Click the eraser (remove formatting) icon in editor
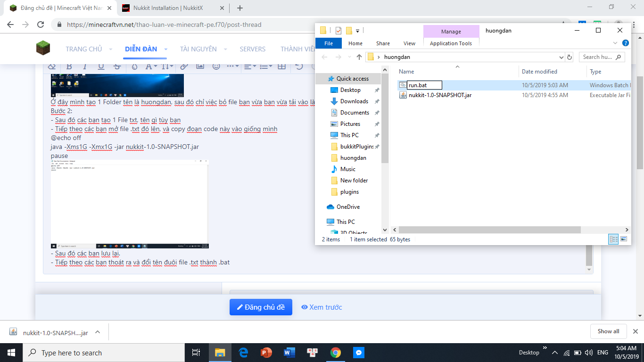 52,66
